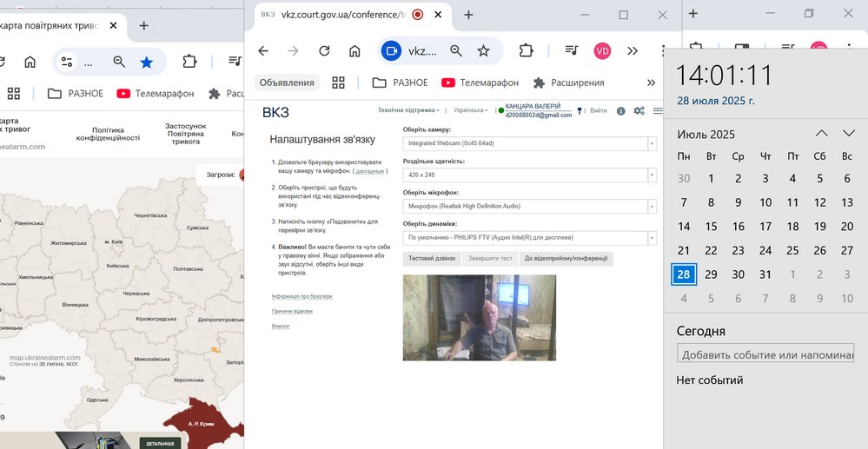Click the media control icon in the vkz toolbar
The height and width of the screenshot is (449, 868).
pyautogui.click(x=571, y=51)
